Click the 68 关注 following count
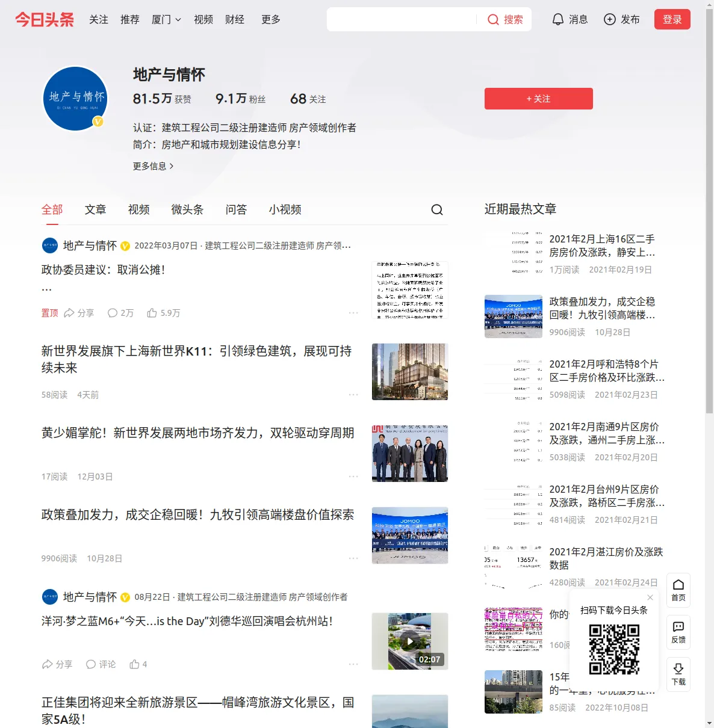This screenshot has height=728, width=714. (x=308, y=99)
